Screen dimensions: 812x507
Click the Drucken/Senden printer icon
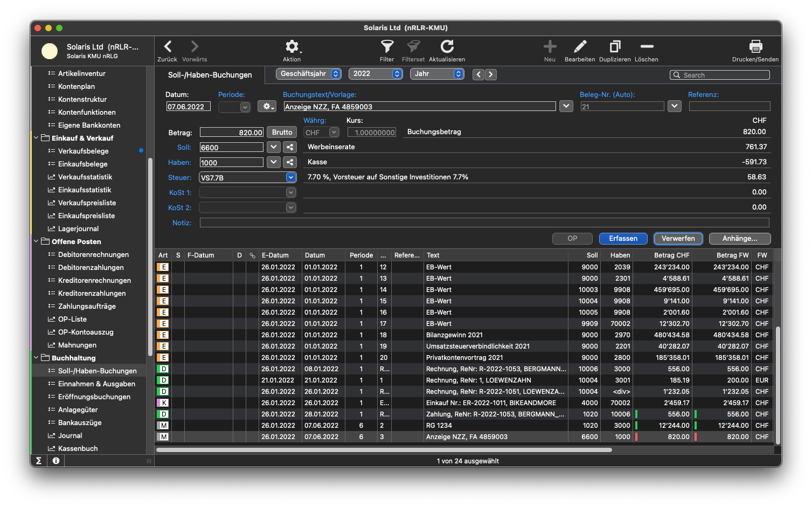pyautogui.click(x=755, y=47)
